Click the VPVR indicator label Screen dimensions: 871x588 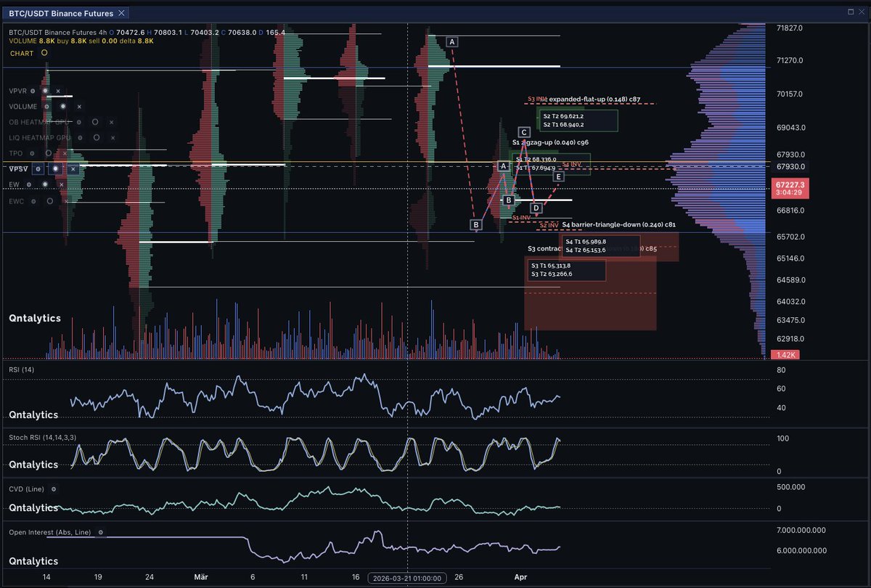coord(17,91)
